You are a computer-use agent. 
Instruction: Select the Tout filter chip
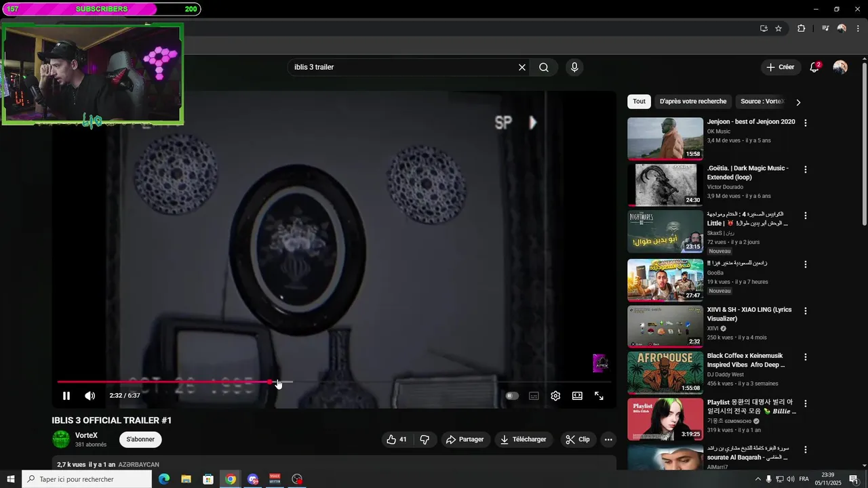point(639,102)
